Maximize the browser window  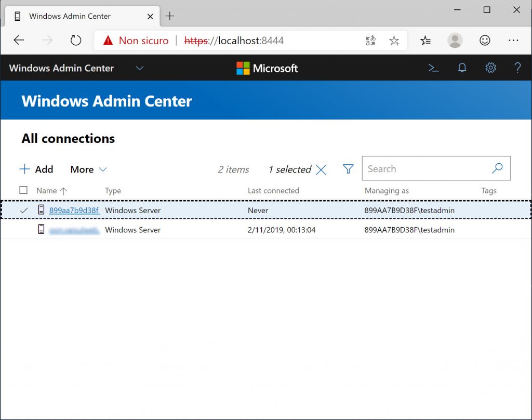486,10
